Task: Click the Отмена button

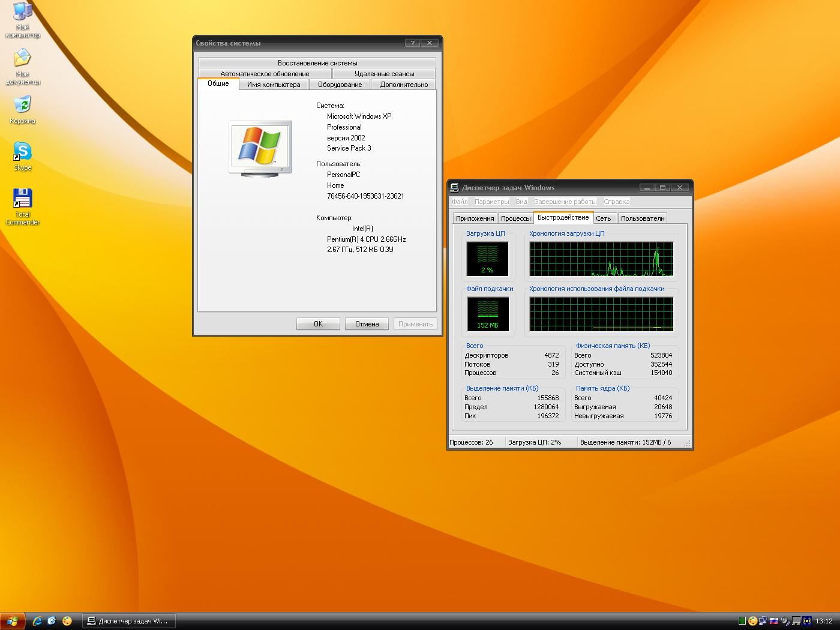Action: [x=367, y=324]
